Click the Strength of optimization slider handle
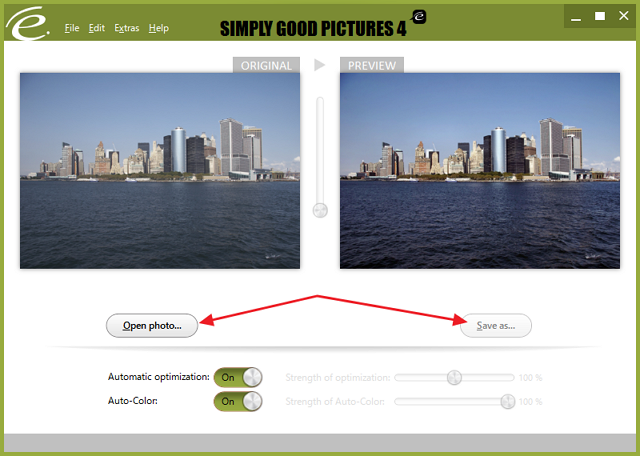 [454, 377]
